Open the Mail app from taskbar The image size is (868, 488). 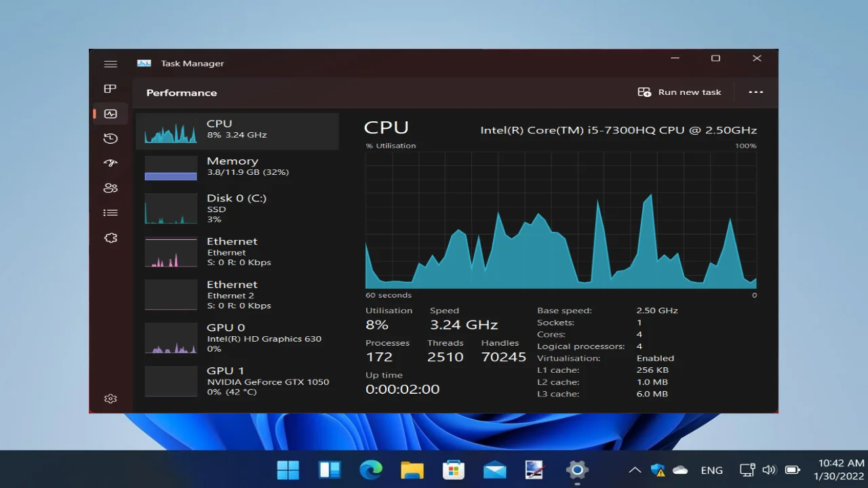click(495, 470)
